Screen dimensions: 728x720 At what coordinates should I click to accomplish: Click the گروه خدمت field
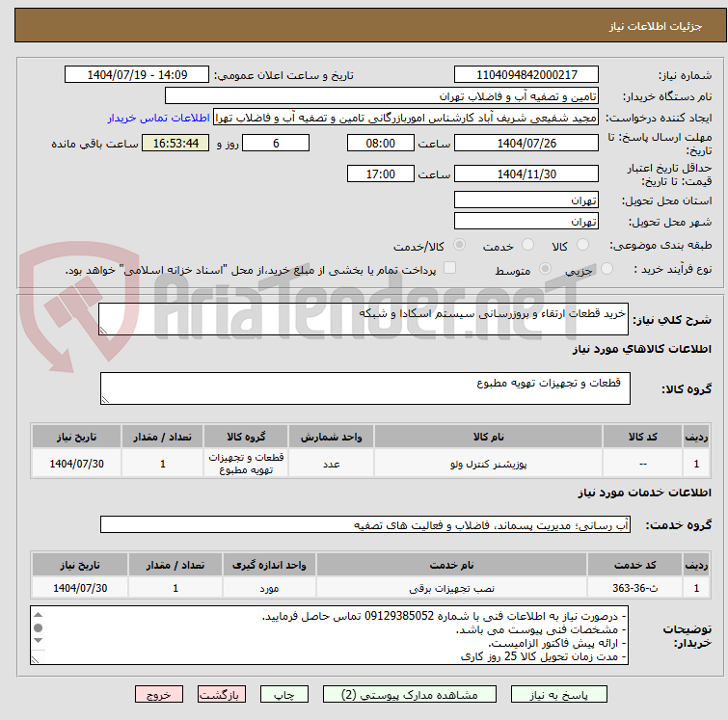click(x=365, y=524)
